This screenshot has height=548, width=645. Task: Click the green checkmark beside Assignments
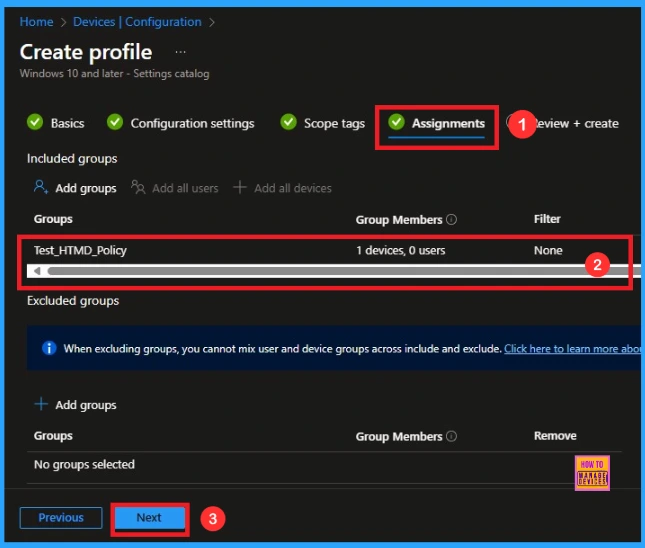pyautogui.click(x=397, y=122)
